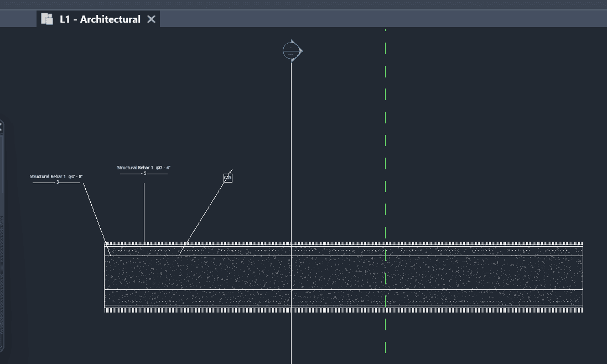607x364 pixels.
Task: Select the concrete core of the slab
Action: (343, 273)
